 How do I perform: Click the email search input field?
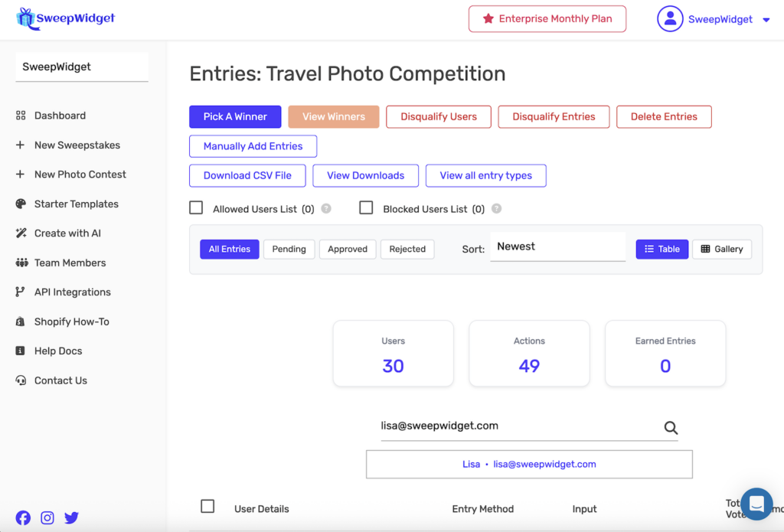[517, 426]
